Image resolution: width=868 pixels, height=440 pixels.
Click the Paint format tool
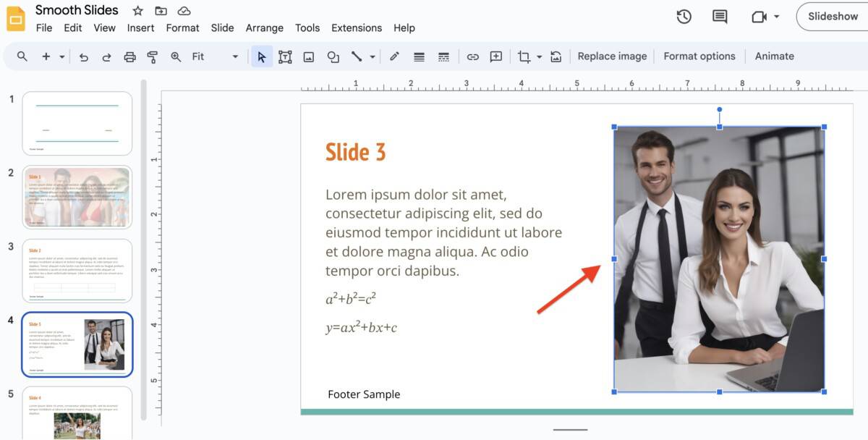152,56
